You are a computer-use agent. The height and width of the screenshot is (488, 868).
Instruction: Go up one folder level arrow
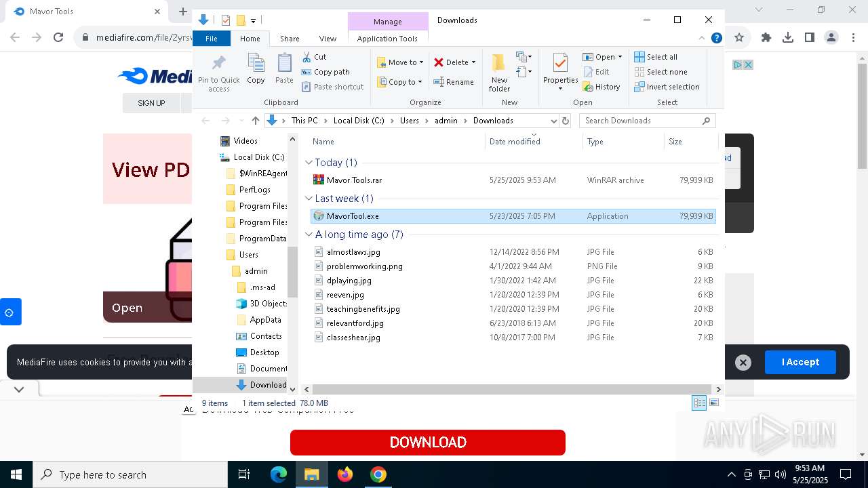[255, 121]
